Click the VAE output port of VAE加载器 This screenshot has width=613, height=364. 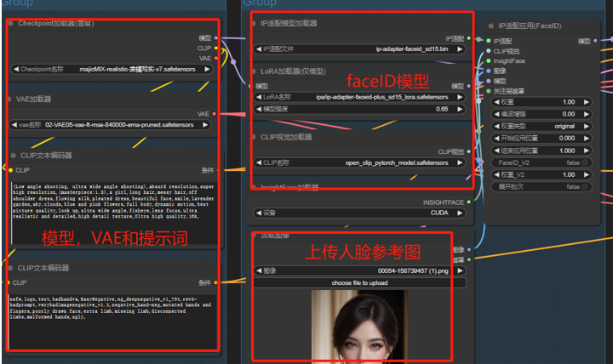[x=214, y=113]
